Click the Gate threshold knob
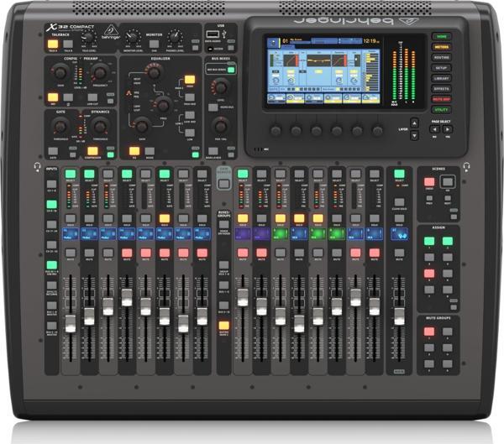The image size is (504, 444). (x=60, y=126)
